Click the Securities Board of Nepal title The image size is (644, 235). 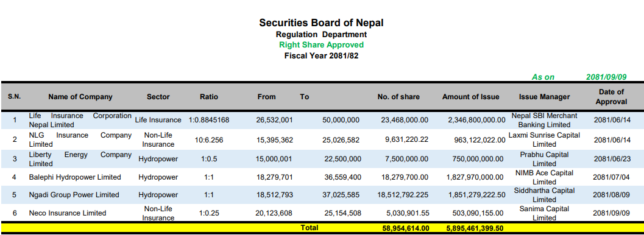[321, 23]
